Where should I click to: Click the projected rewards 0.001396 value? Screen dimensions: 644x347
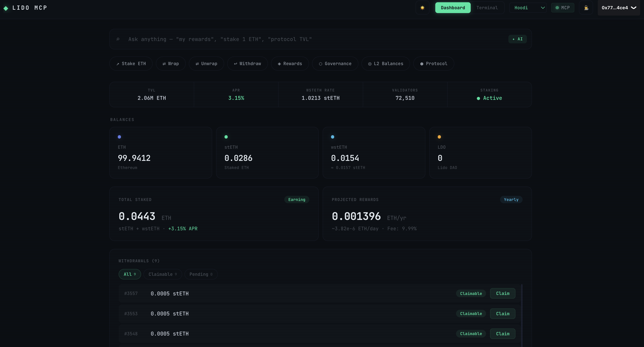pos(356,216)
